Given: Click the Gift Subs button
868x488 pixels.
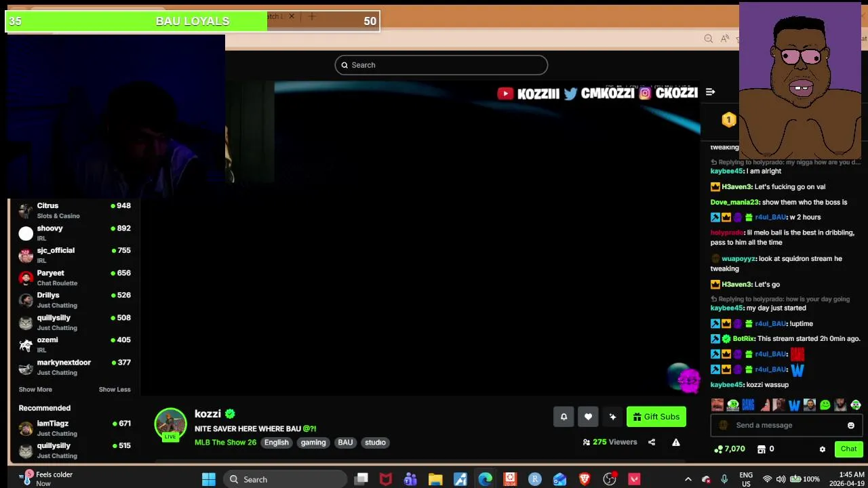Looking at the screenshot, I should [656, 417].
